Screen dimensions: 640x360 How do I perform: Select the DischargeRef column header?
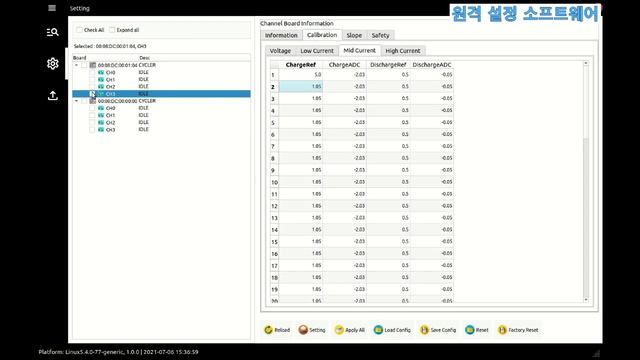(388, 65)
